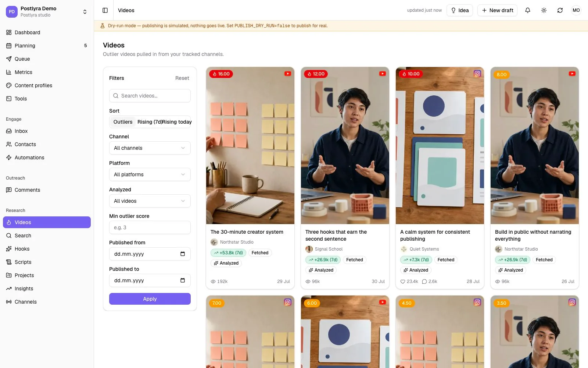Viewport: 588px width, 368px height.
Task: Open The 30-minute creator system thumbnail
Action: click(250, 145)
